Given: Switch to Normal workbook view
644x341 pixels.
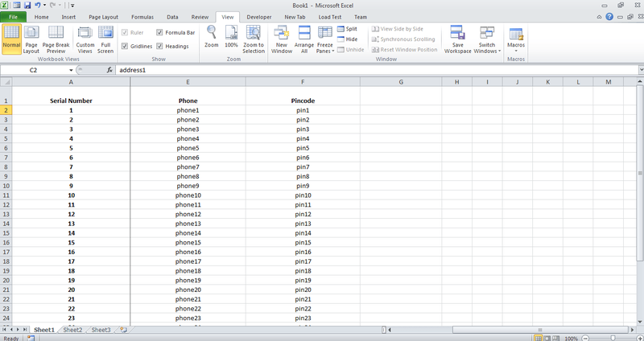Looking at the screenshot, I should (11, 39).
